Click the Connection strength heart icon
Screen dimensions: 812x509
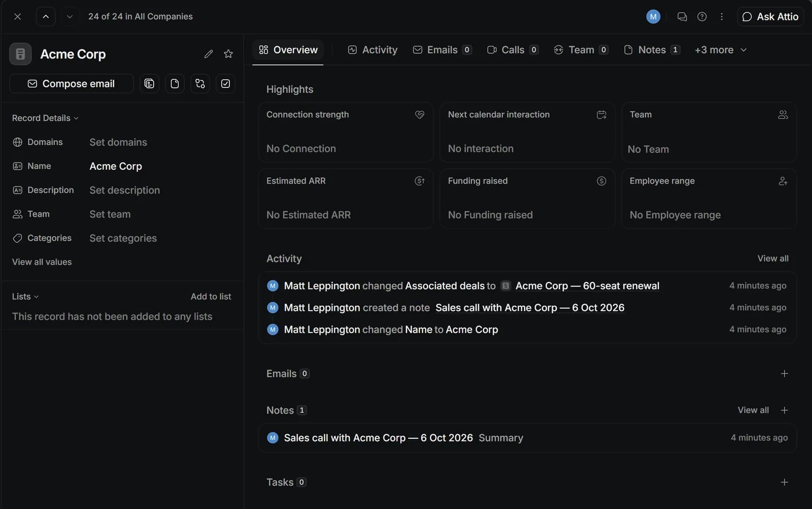click(420, 115)
